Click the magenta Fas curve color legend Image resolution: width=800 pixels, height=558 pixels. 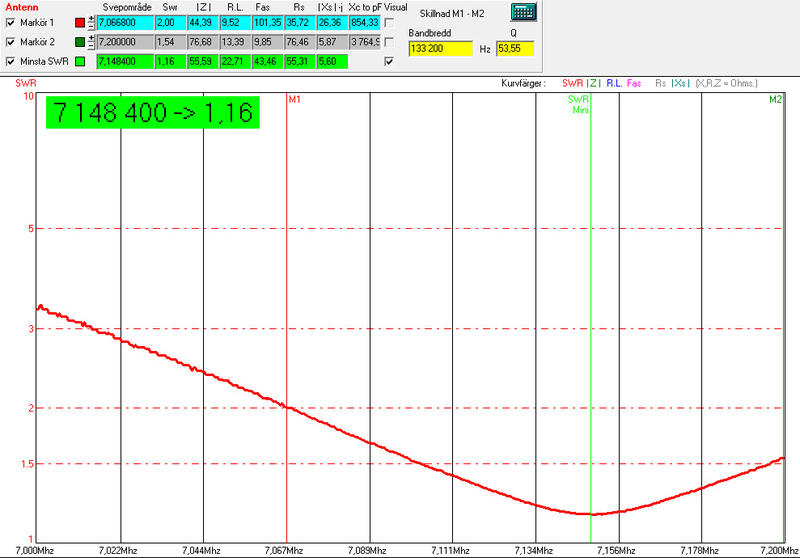pos(634,83)
